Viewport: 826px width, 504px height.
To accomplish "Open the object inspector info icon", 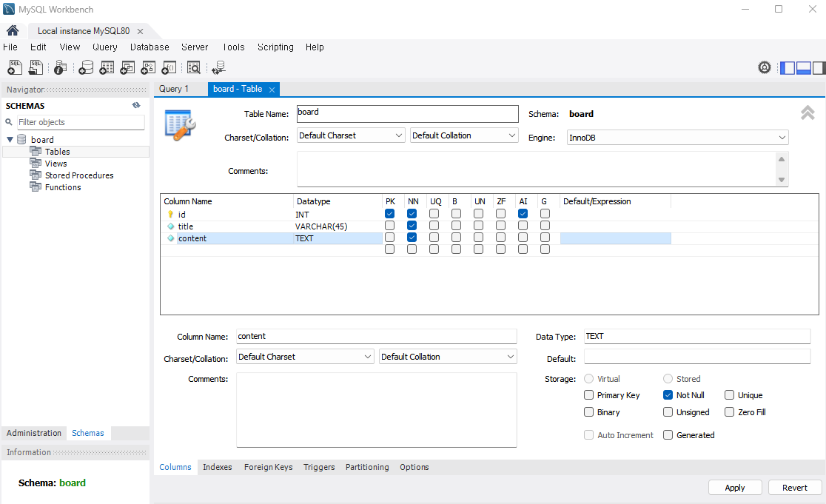I will pyautogui.click(x=60, y=67).
